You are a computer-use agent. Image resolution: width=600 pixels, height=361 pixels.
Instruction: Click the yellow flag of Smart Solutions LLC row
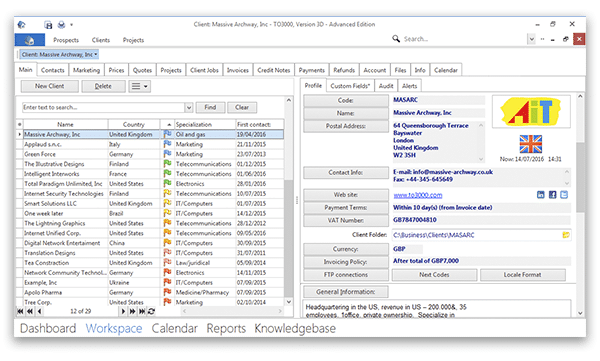click(x=167, y=203)
